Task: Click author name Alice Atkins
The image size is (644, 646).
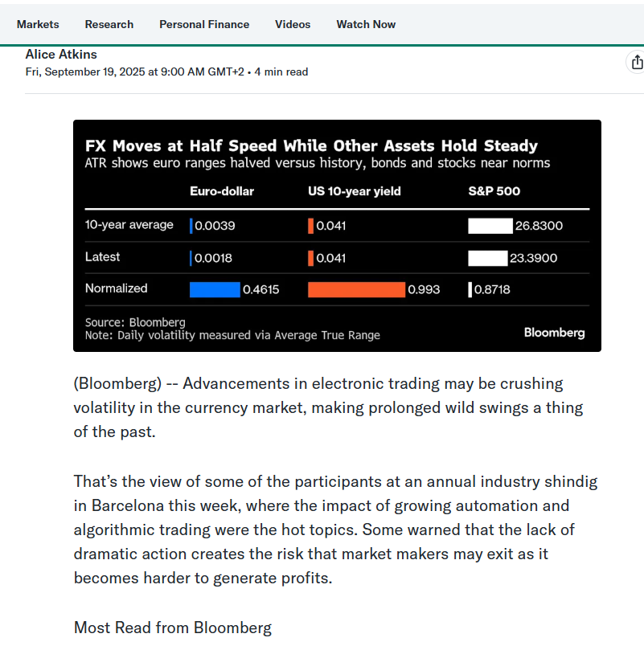Action: point(61,55)
